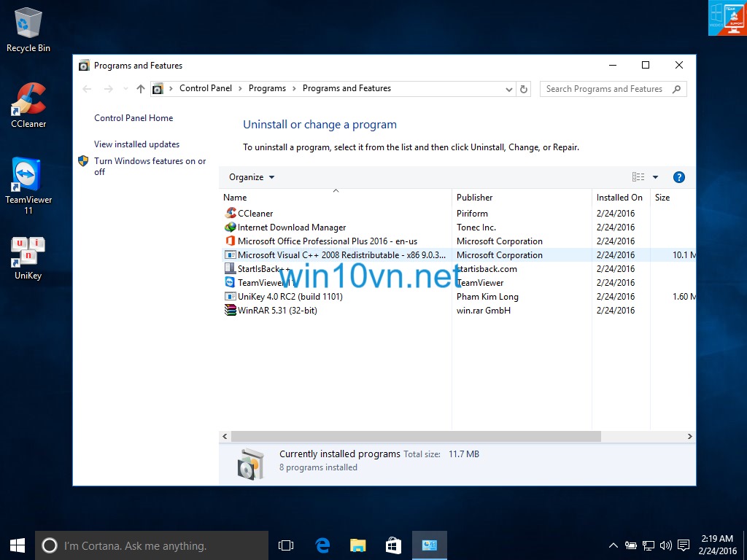Open the Action Center notification icon

tap(684, 545)
